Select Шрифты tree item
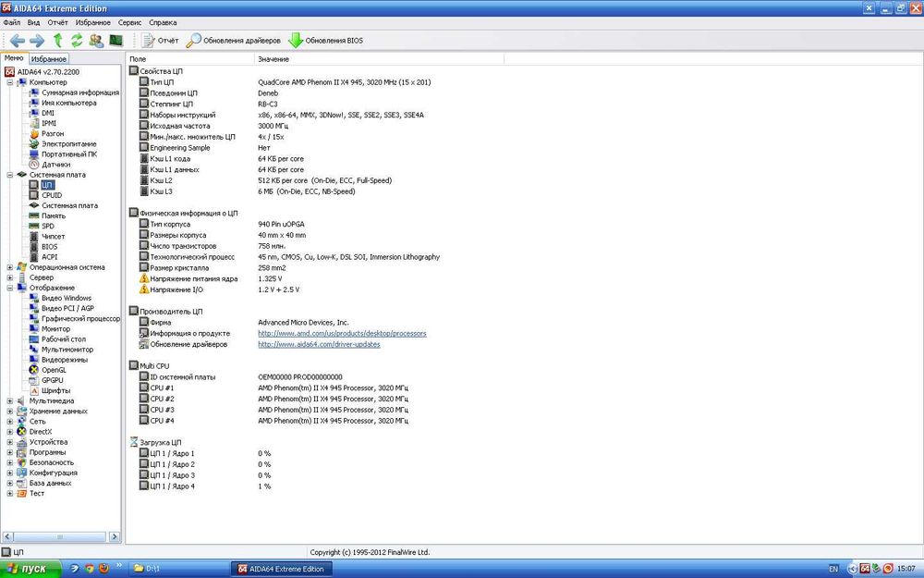 [56, 390]
